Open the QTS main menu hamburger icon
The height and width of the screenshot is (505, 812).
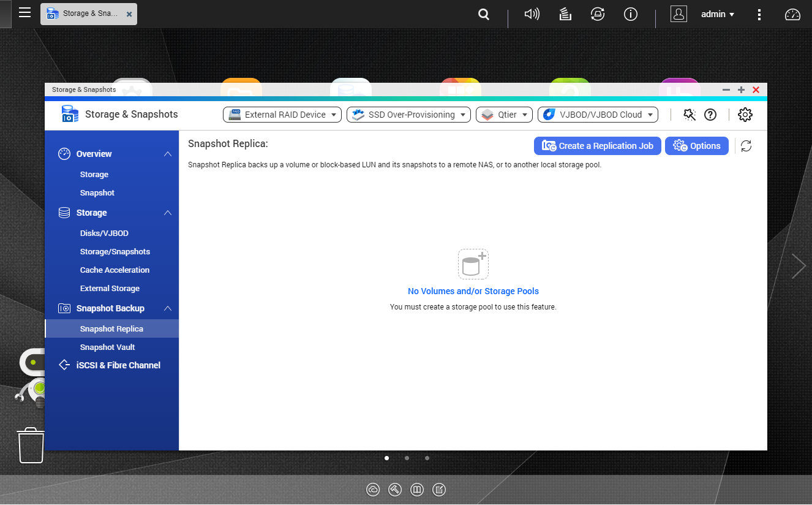[24, 12]
